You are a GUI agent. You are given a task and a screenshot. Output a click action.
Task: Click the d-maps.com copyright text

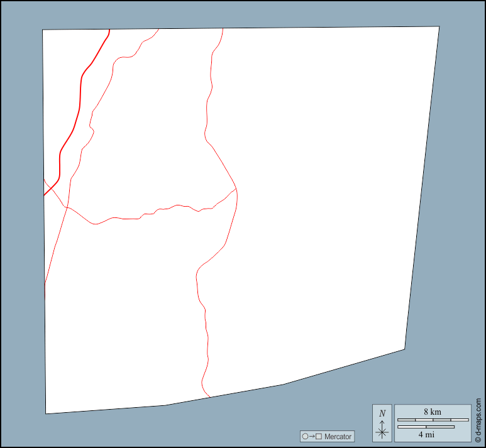478,420
